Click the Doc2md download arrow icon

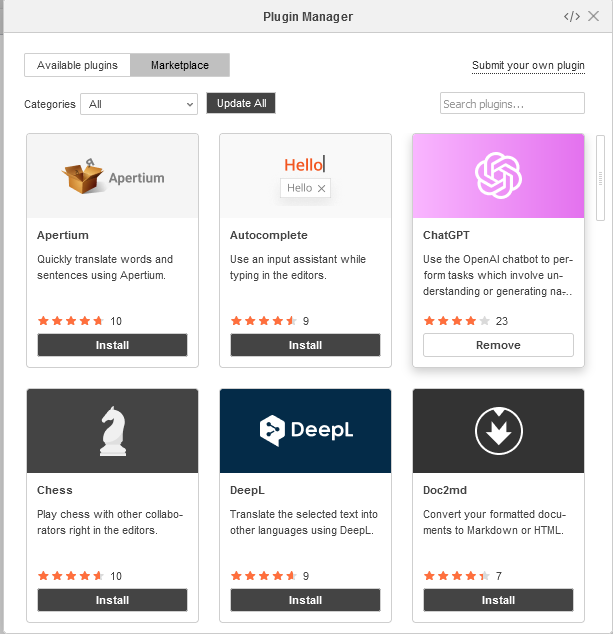pyautogui.click(x=499, y=431)
